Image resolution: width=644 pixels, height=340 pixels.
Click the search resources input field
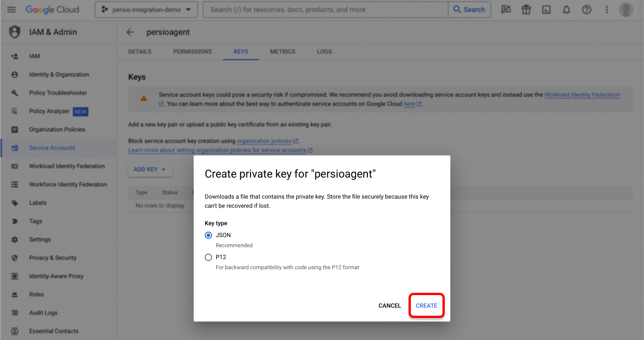(x=321, y=9)
